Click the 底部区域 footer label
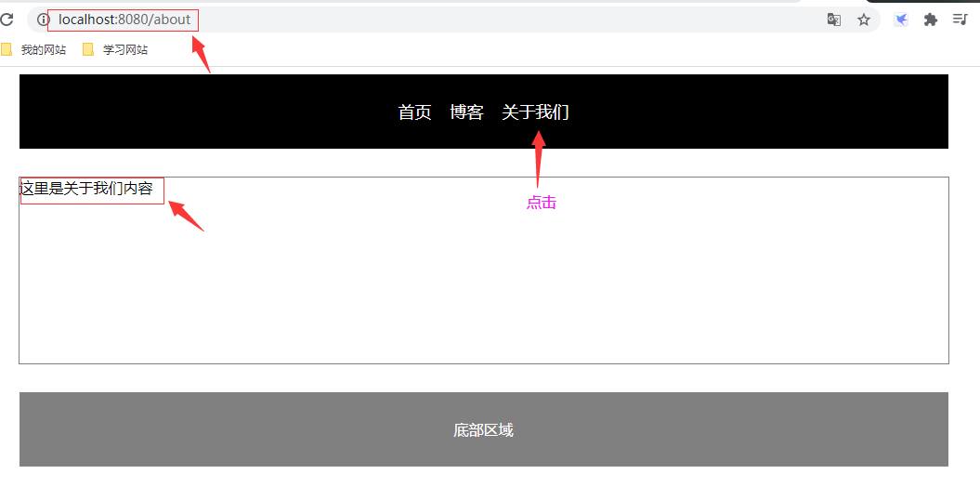The image size is (980, 487). 484,430
